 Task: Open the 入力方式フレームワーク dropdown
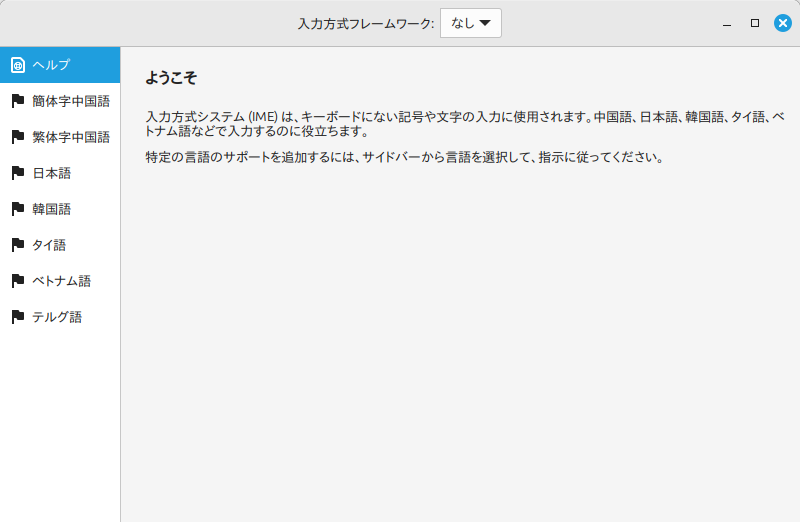(470, 23)
